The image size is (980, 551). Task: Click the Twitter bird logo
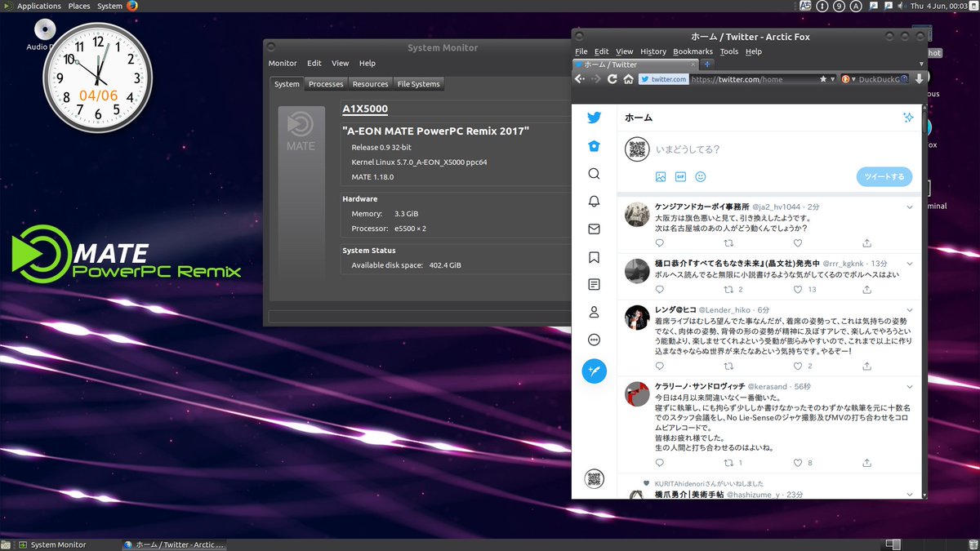[x=594, y=118]
